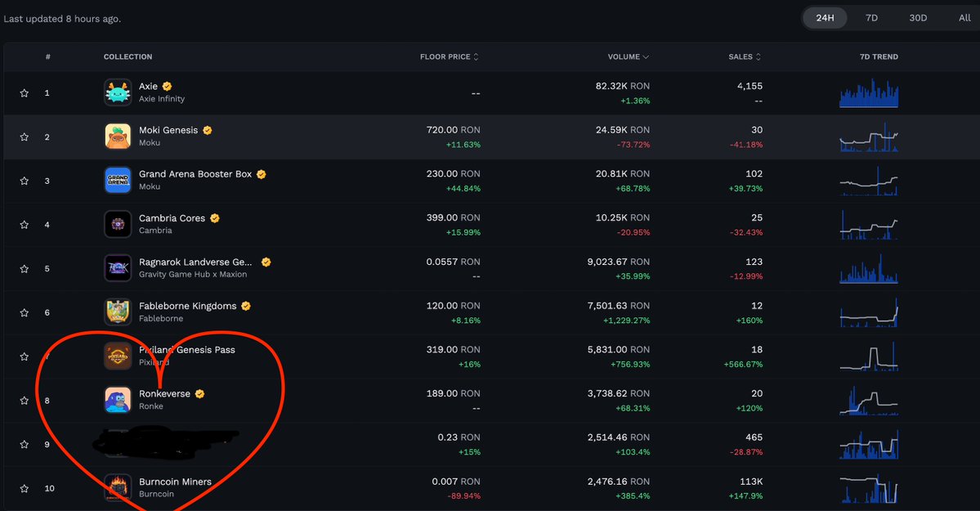This screenshot has width=980, height=511.
Task: Click the Ronkeverse avatar image
Action: (x=118, y=400)
